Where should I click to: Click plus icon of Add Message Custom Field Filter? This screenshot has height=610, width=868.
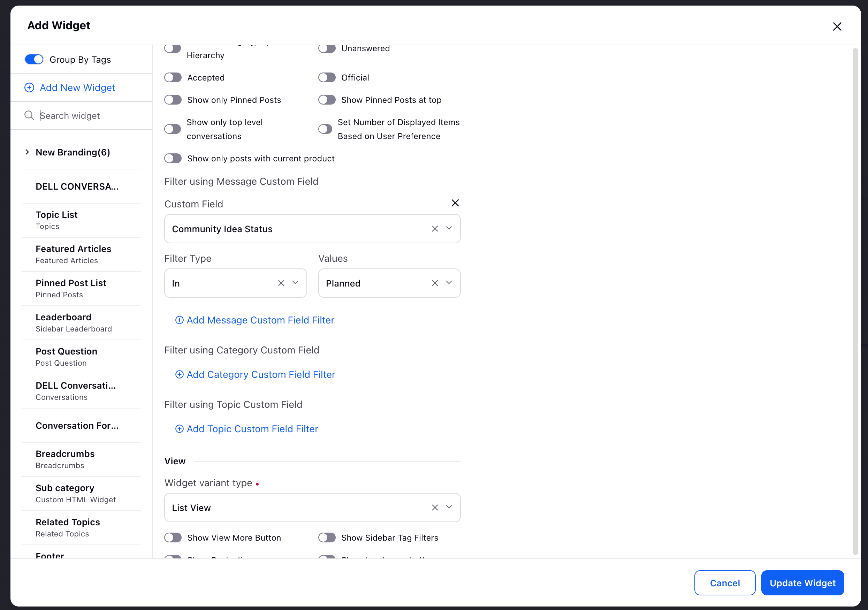coord(180,320)
